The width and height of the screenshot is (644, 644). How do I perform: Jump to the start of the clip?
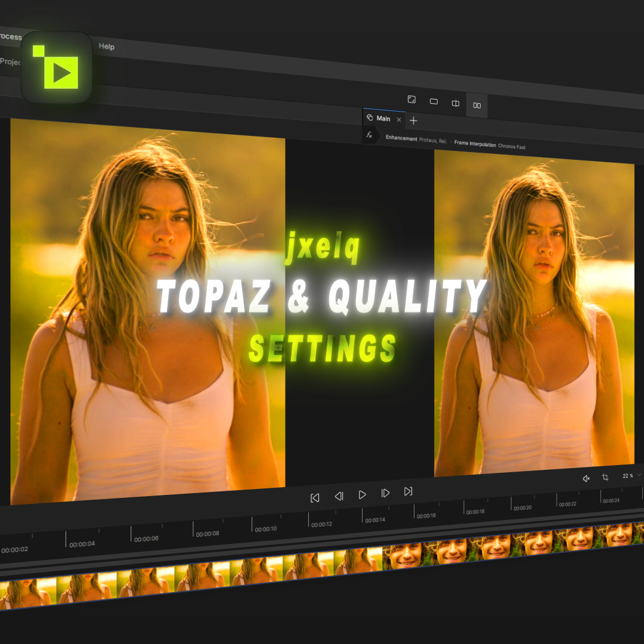coord(315,498)
